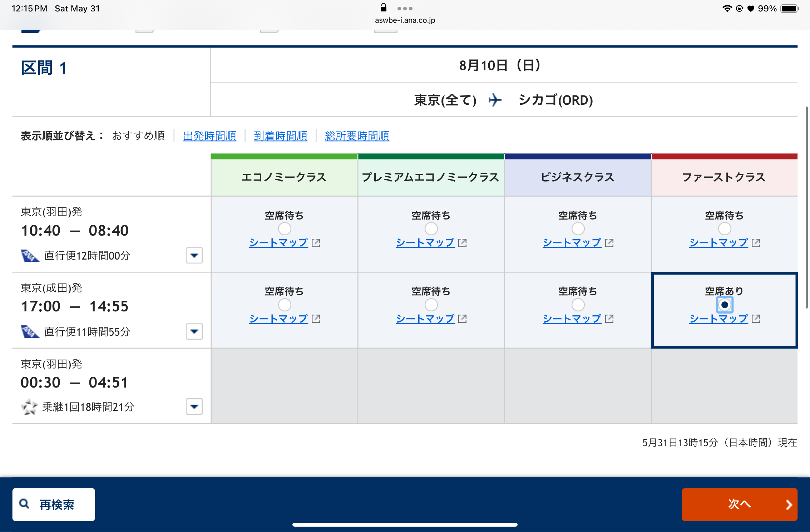
Task: Sort by 到着時間順
Action: point(281,136)
